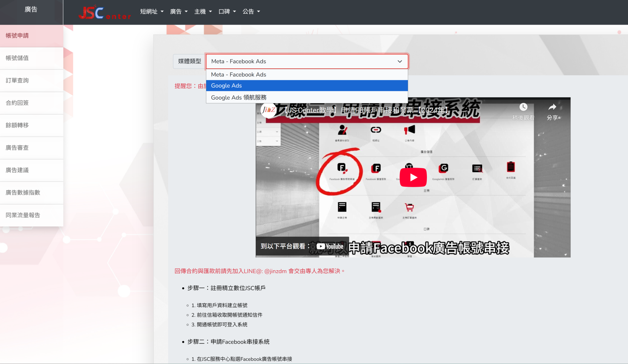Click the video share arrow icon

[x=552, y=107]
